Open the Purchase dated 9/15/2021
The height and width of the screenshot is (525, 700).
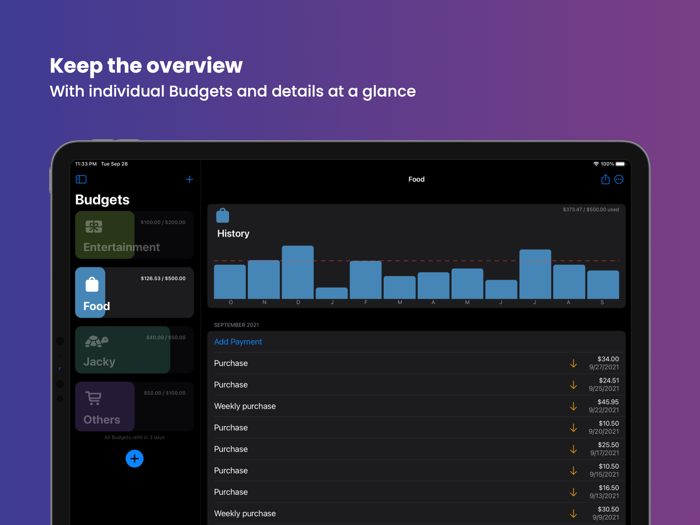tap(417, 471)
